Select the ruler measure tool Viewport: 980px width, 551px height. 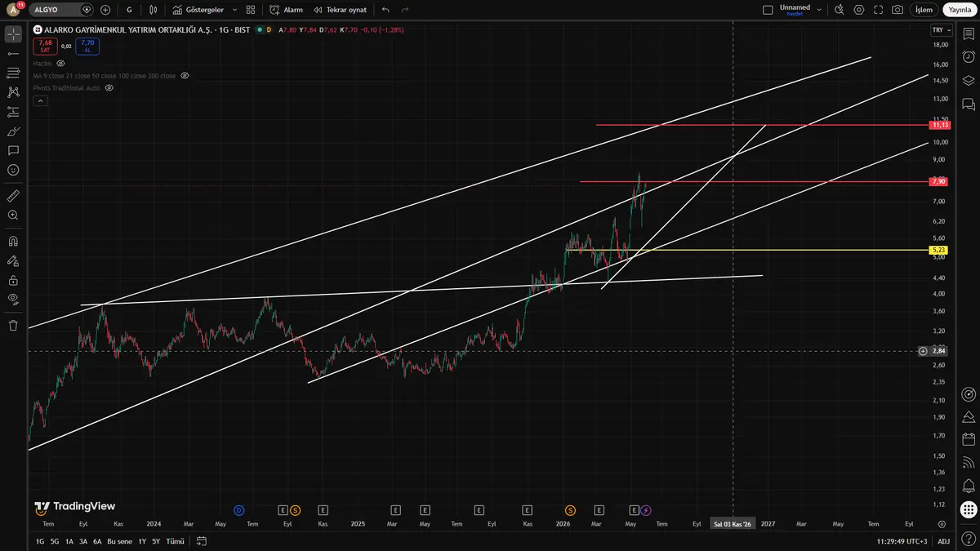pyautogui.click(x=13, y=196)
